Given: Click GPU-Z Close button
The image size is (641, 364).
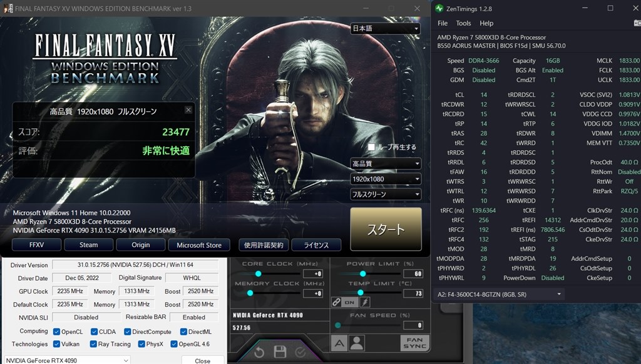Looking at the screenshot, I should click(x=203, y=361).
